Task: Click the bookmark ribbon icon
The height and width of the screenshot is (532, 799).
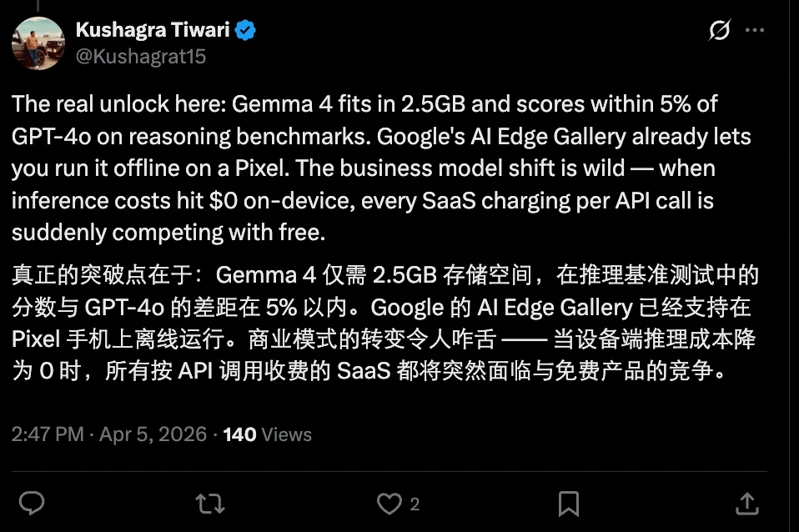Action: 568,504
